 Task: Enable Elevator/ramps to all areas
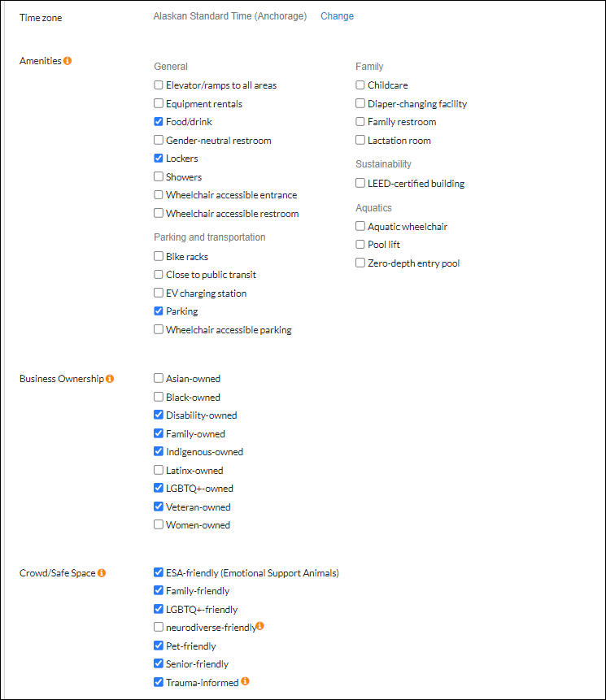coord(158,85)
